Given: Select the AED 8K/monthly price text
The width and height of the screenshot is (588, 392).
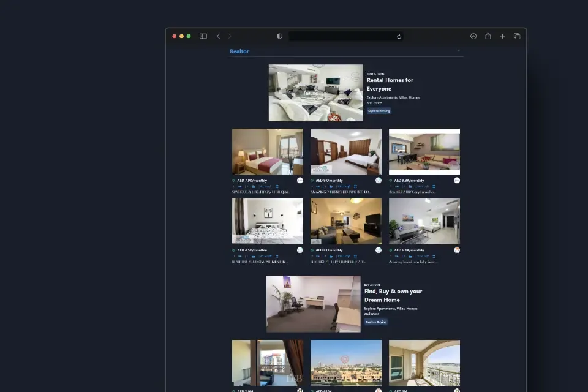Looking at the screenshot, I should click(330, 250).
